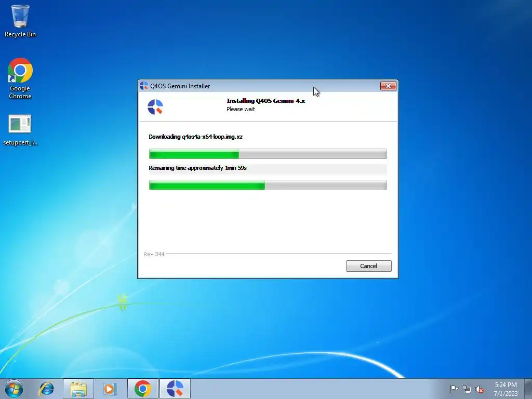532x399 pixels.
Task: Open Windows Explorer from taskbar
Action: point(78,389)
